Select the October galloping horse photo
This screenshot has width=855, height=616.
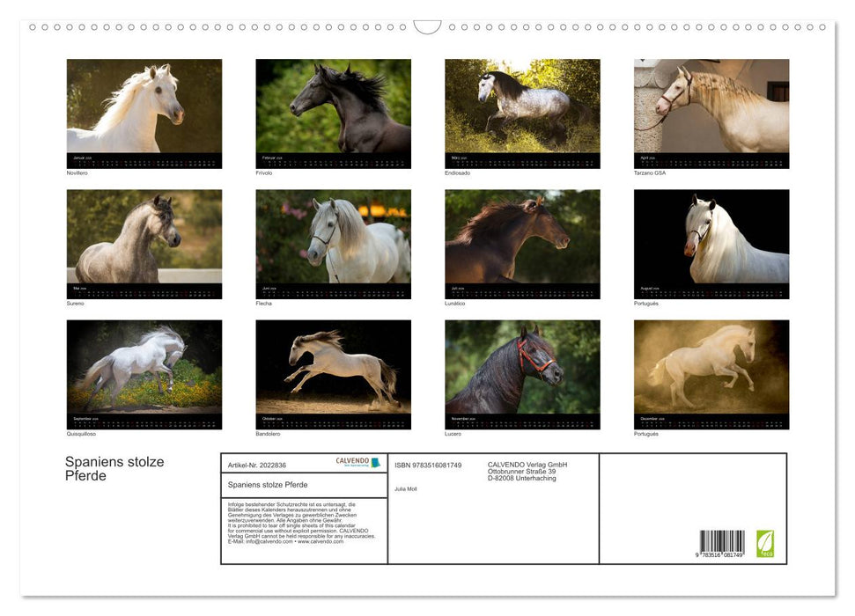333,367
